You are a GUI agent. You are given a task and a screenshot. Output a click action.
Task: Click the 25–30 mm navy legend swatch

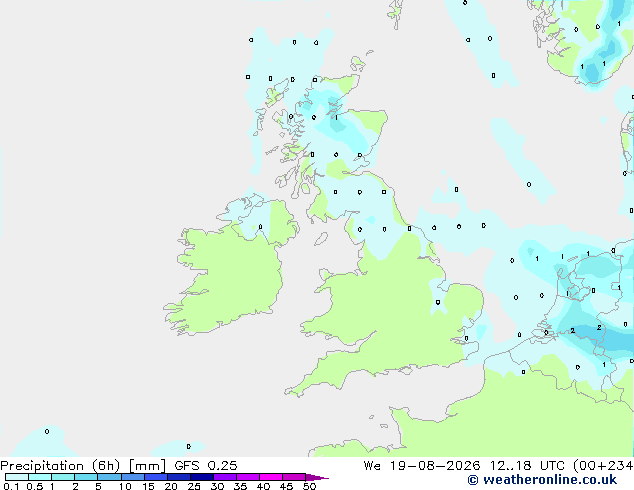click(x=202, y=477)
